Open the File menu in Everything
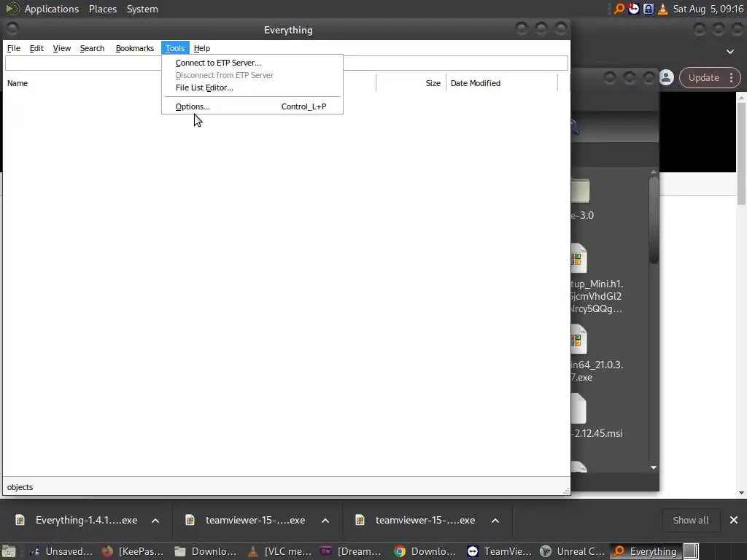 click(13, 48)
